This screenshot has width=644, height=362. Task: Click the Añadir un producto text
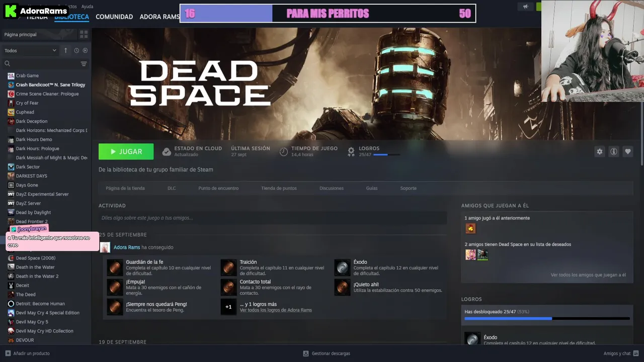(x=32, y=353)
